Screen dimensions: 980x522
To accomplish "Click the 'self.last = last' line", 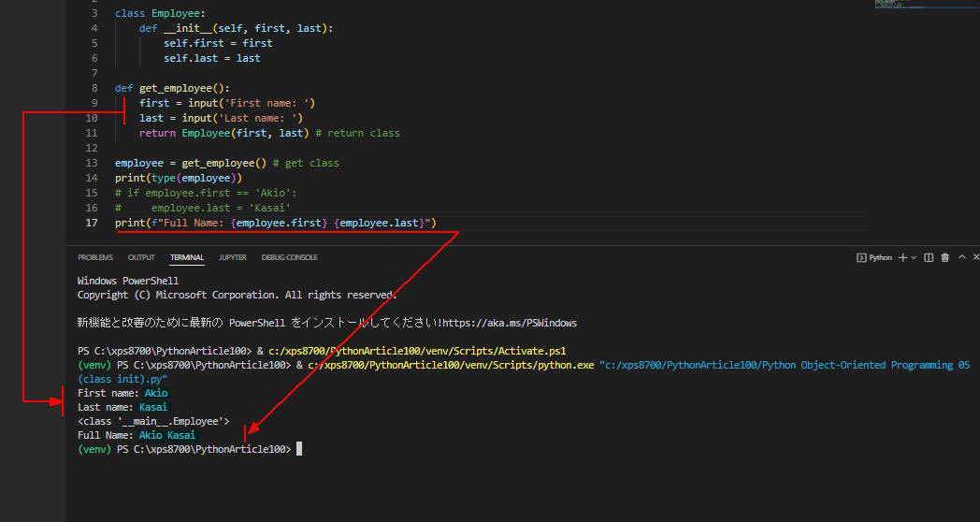I will pos(212,58).
